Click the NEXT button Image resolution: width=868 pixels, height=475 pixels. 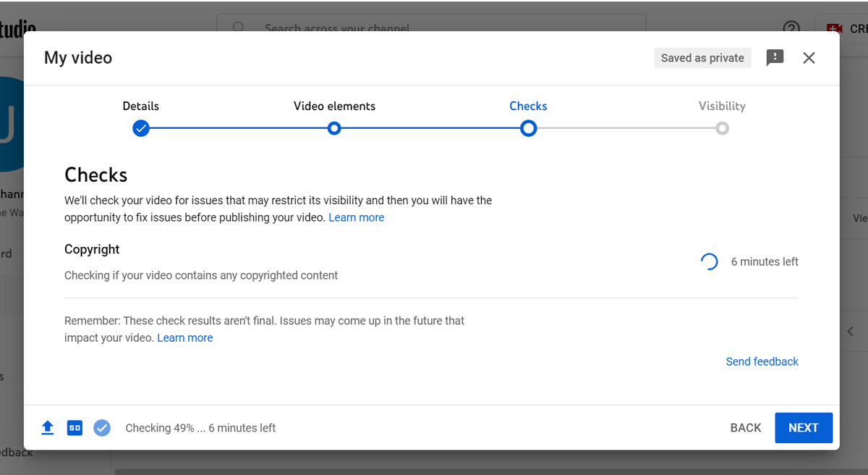[x=803, y=427]
